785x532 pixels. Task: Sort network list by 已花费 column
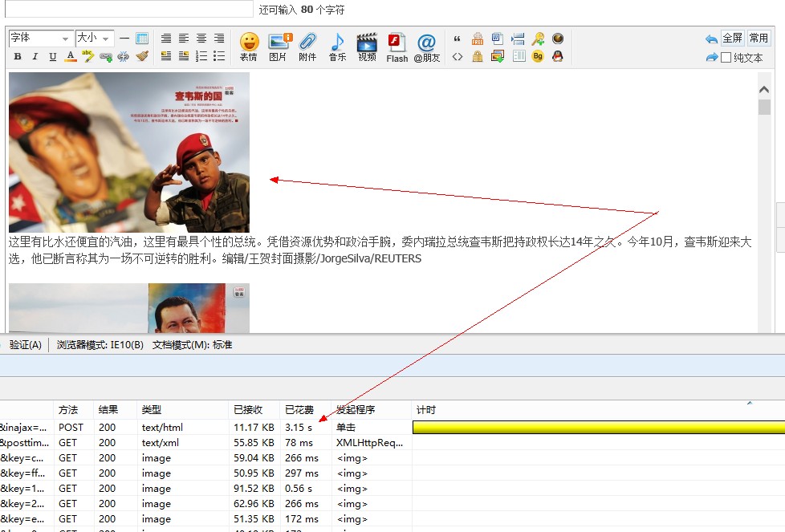coord(305,410)
